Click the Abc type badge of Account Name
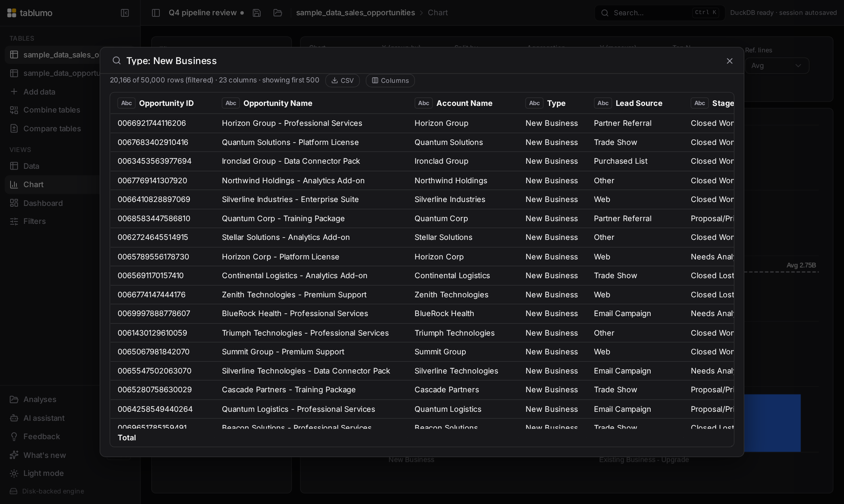 pyautogui.click(x=424, y=103)
